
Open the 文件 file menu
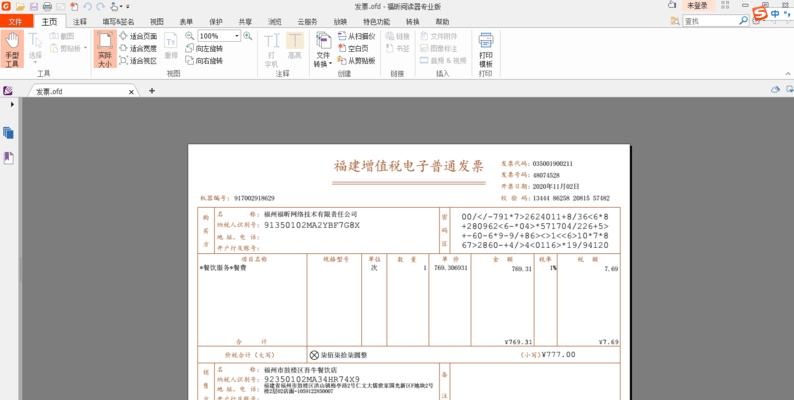[x=16, y=22]
